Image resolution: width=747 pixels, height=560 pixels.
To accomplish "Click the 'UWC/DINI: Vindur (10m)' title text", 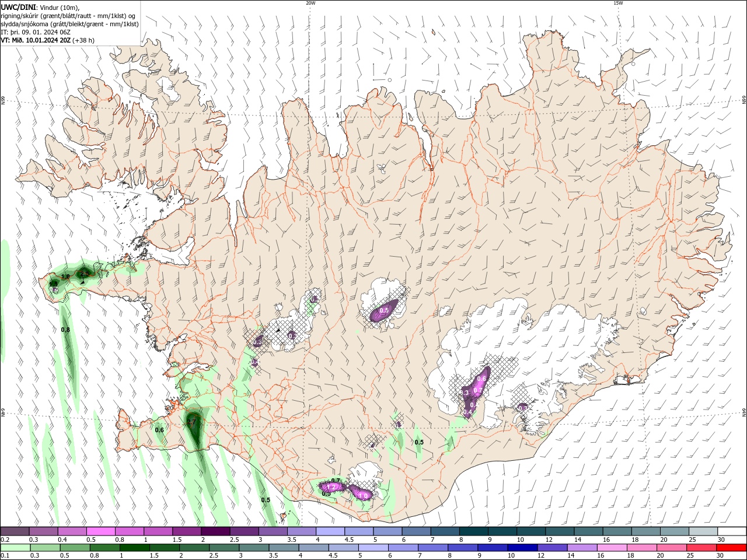I will click(x=40, y=6).
